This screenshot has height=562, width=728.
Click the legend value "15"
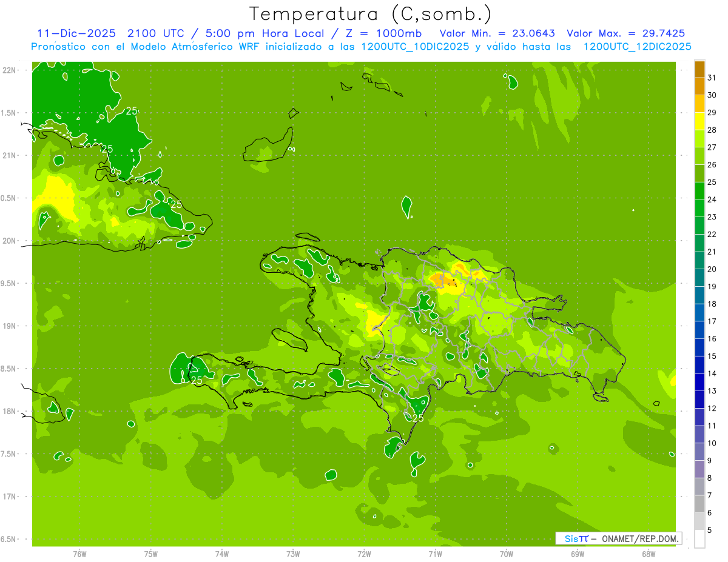coord(712,356)
